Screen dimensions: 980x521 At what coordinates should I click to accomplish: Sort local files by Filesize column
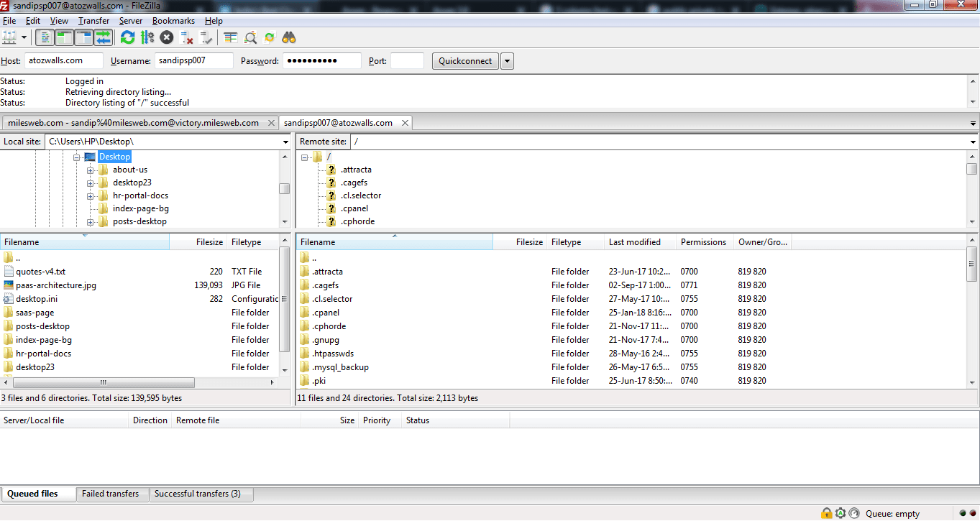coord(198,242)
